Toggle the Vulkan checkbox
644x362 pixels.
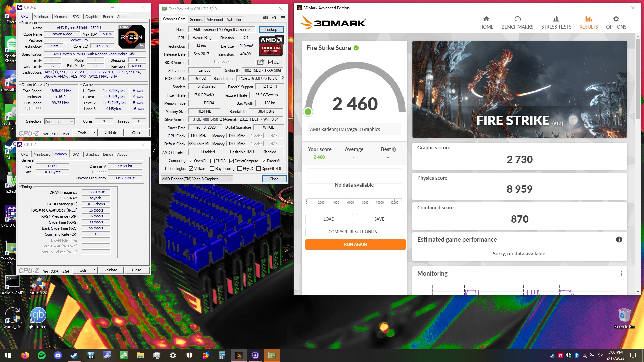click(x=191, y=169)
